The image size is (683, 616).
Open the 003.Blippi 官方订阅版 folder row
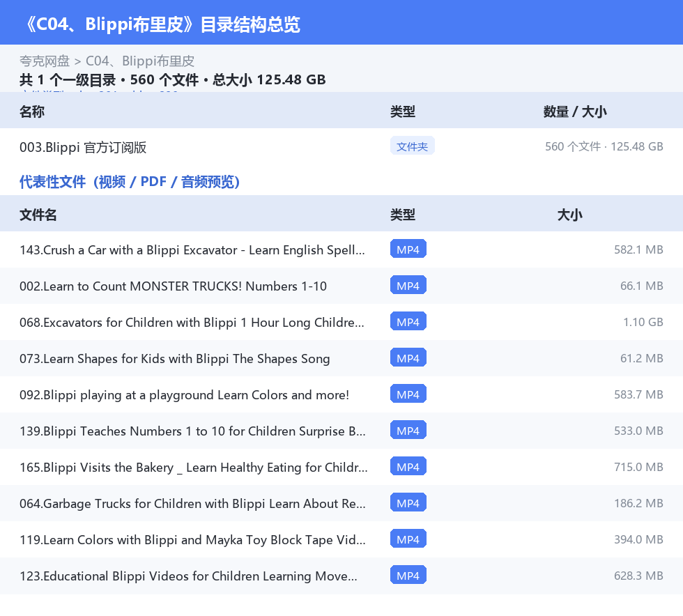click(341, 147)
